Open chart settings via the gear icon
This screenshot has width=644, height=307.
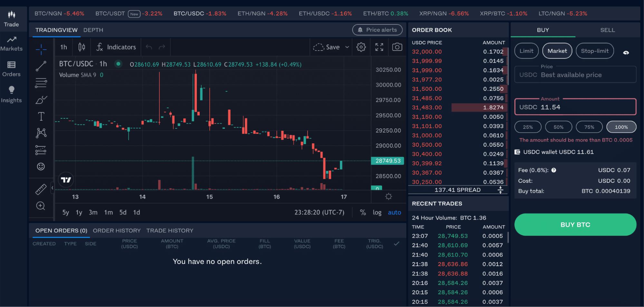361,47
